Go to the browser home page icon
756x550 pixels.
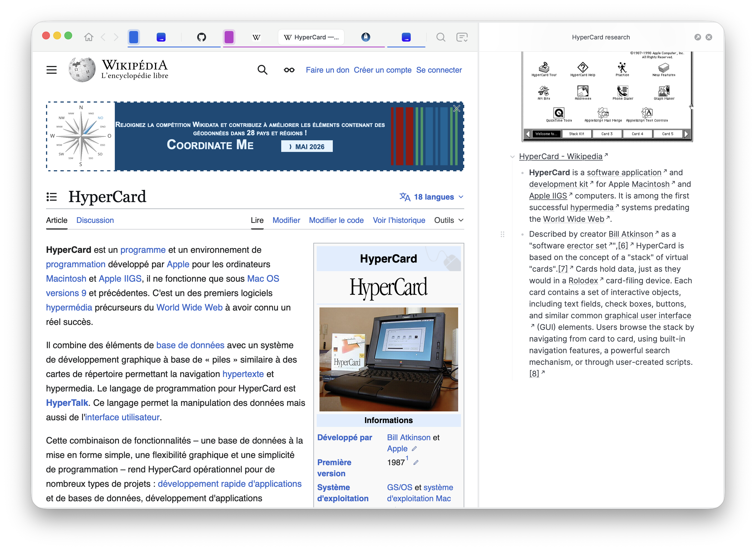click(x=89, y=37)
